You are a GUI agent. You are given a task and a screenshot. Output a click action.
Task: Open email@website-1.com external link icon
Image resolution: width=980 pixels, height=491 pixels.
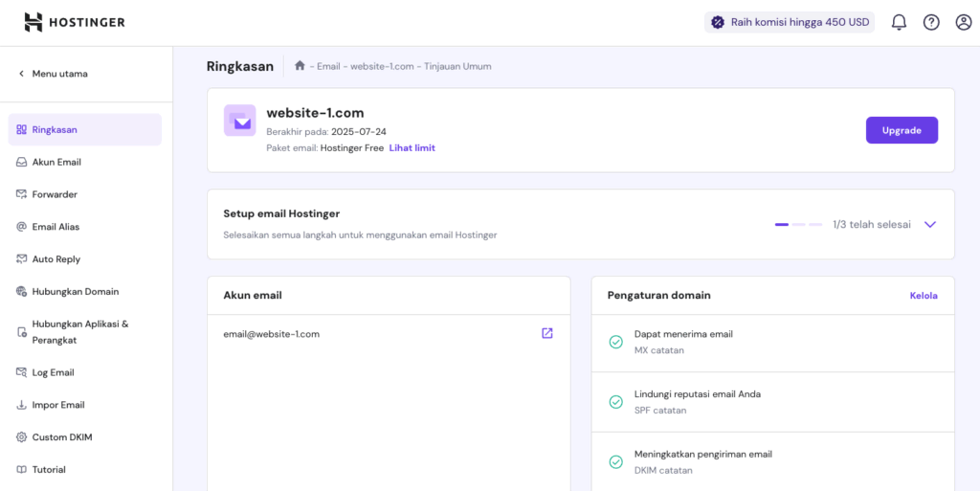coord(547,333)
